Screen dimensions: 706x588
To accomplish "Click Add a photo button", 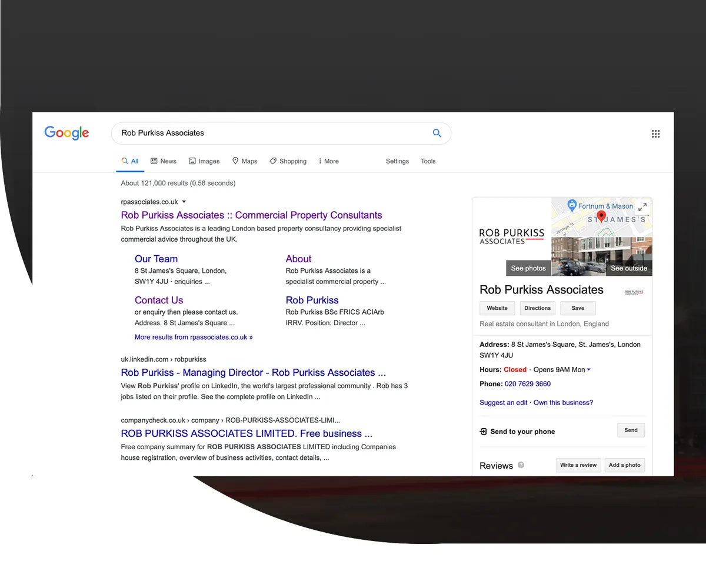I will coord(625,465).
